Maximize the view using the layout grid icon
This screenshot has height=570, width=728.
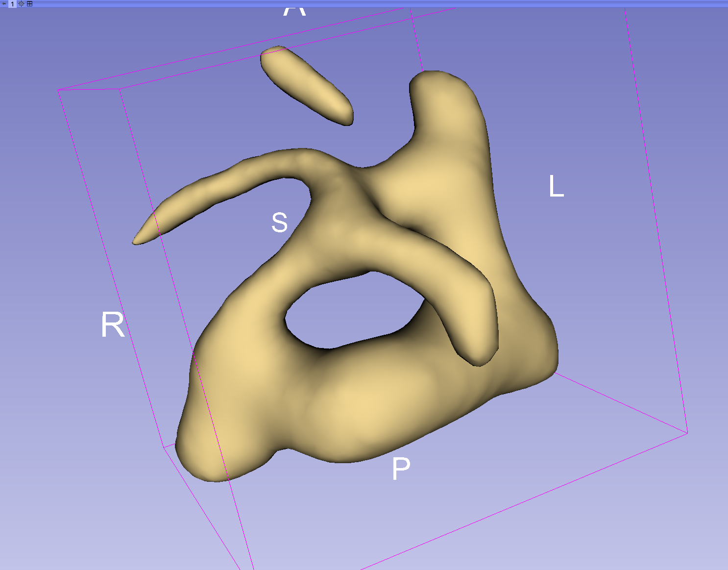point(29,3)
